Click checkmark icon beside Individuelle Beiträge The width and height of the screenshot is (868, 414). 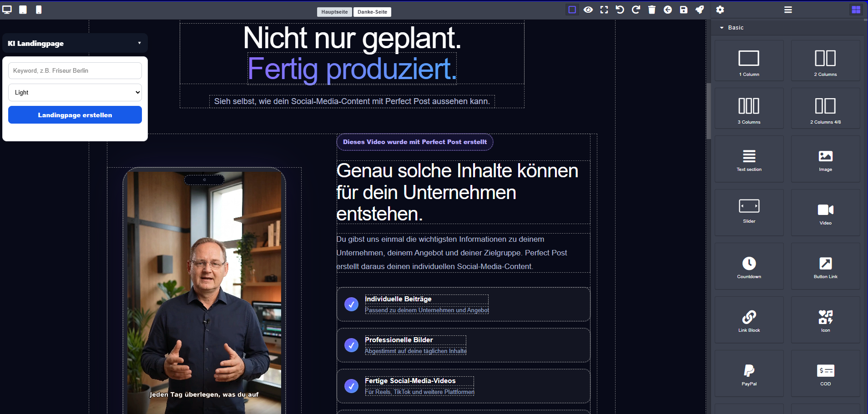tap(351, 304)
